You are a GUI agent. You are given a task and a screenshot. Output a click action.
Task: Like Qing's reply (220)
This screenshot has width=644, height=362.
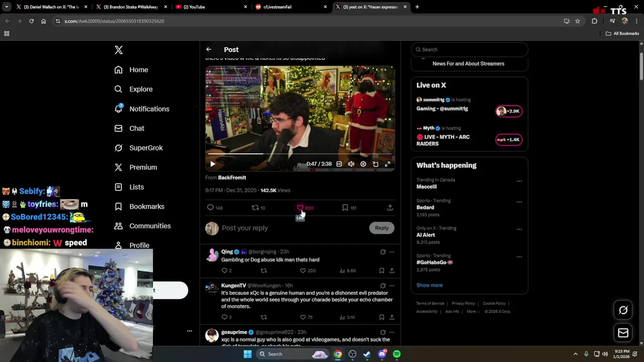(308, 270)
